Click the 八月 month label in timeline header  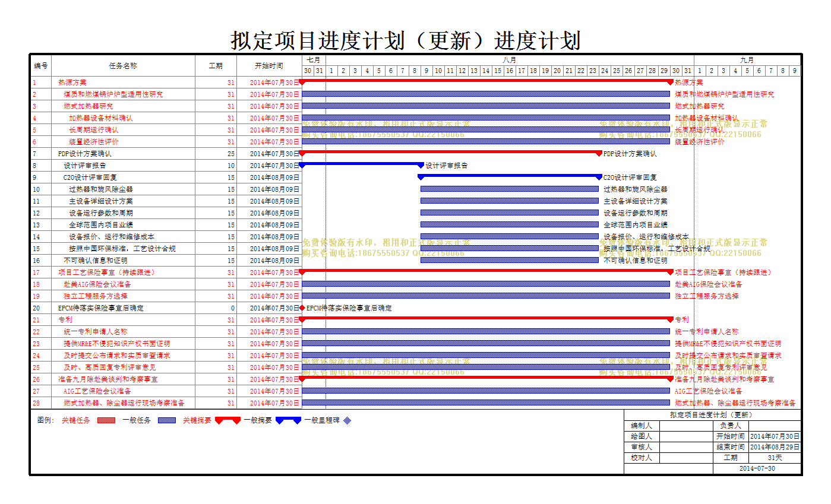click(509, 60)
